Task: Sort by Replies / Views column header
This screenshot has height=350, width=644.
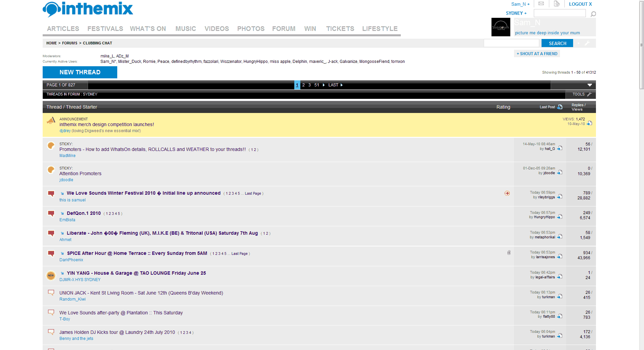Action: click(578, 107)
